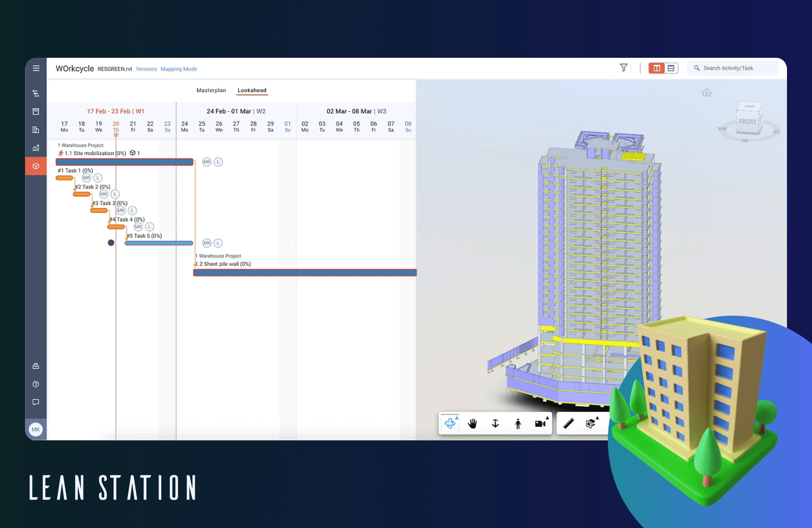812x528 pixels.
Task: Open the inbox tray icon in the sidebar
Action: tap(36, 366)
